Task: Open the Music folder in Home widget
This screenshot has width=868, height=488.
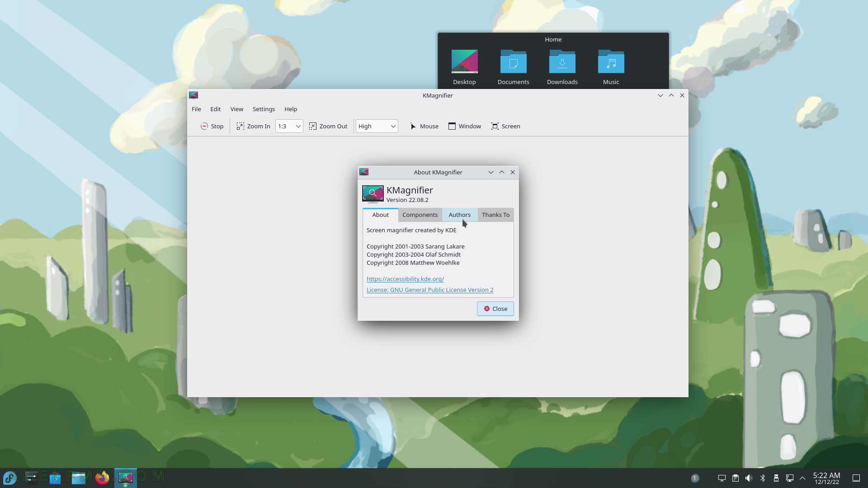Action: 611,67
